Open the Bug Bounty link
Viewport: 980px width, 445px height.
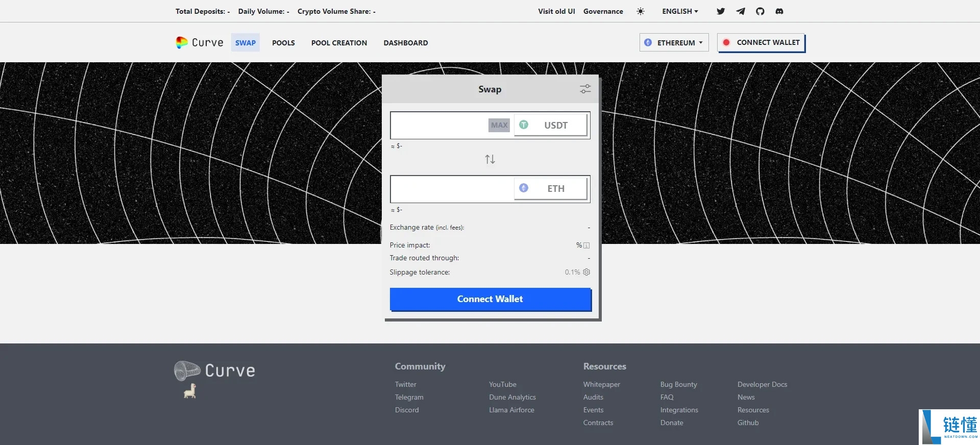pos(678,384)
